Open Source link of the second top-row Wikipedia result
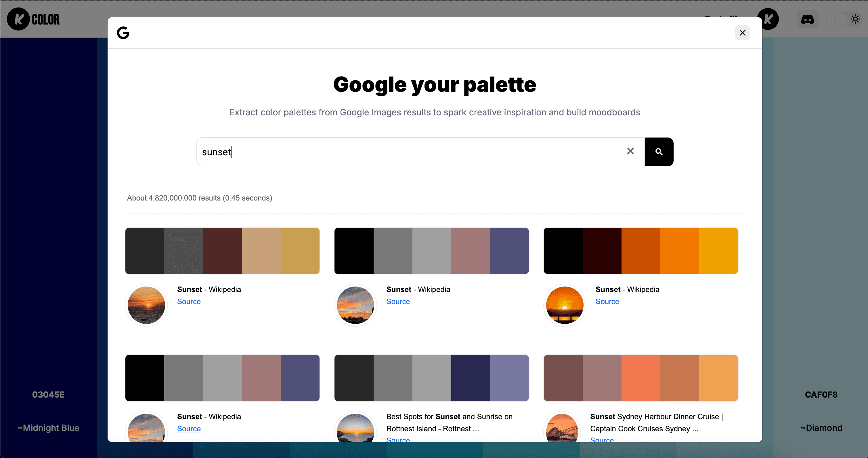The width and height of the screenshot is (868, 458). coord(398,301)
